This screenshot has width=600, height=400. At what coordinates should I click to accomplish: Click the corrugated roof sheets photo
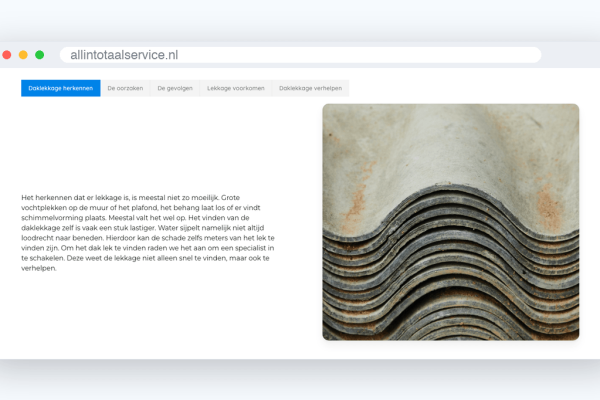tap(451, 222)
